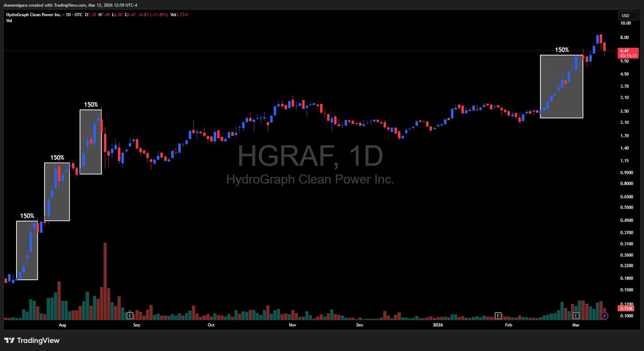Click the 5.50 price axis label
Viewport: 644px width, 351px height.
(625, 61)
